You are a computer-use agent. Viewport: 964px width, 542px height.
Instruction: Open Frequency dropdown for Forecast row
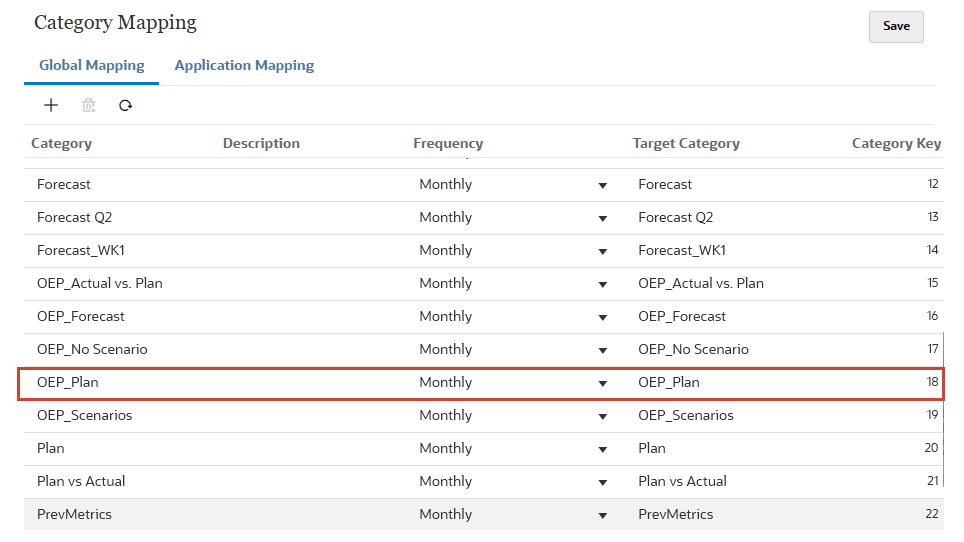(x=602, y=185)
